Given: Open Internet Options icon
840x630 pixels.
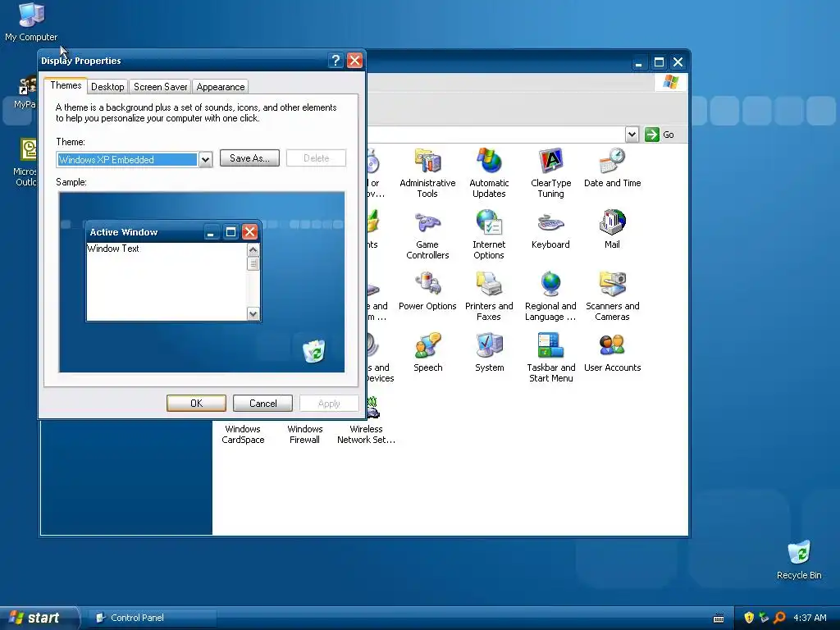Looking at the screenshot, I should [x=489, y=234].
